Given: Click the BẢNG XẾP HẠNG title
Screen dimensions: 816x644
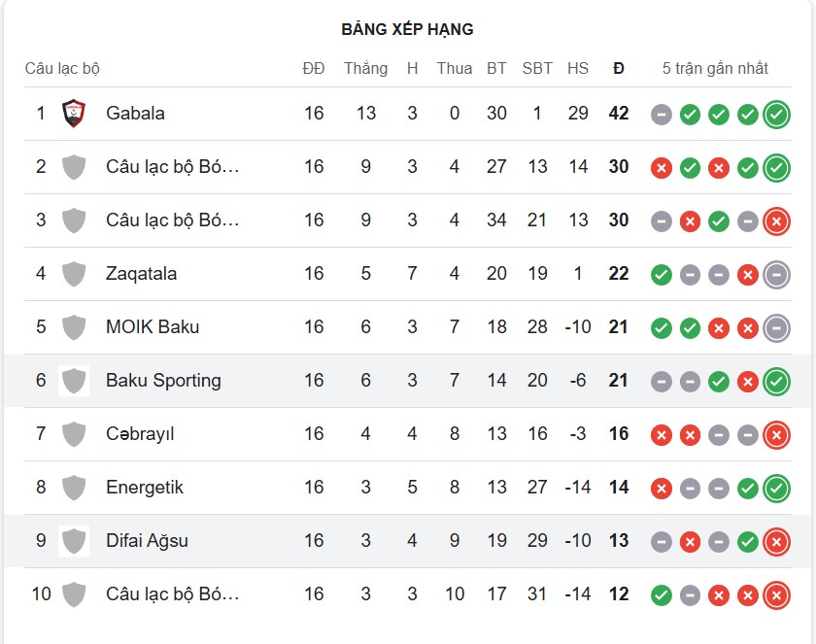Looking at the screenshot, I should [x=407, y=29].
